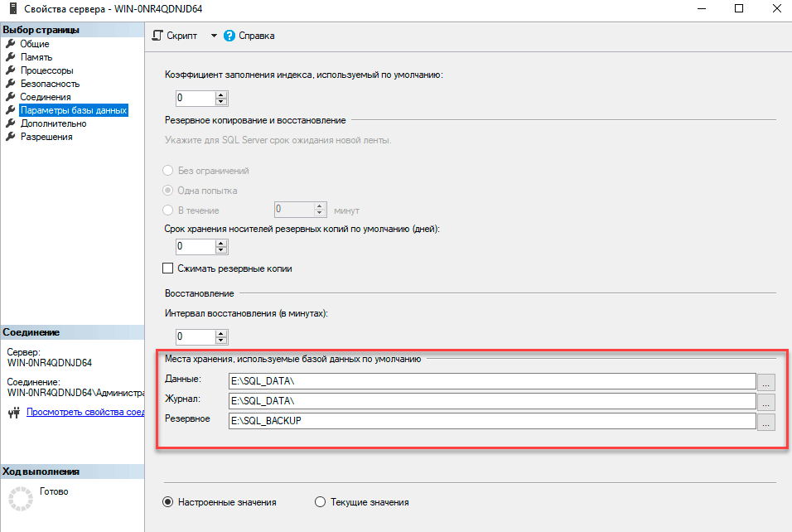The image size is (792, 532).
Task: Decrease recovery interval minutes by one
Action: (x=221, y=341)
